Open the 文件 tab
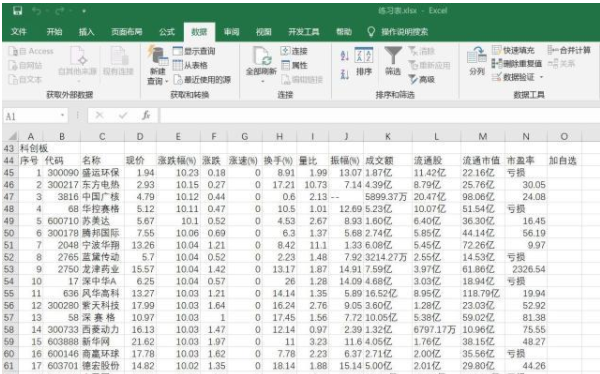Image resolution: width=600 pixels, height=374 pixels. pyautogui.click(x=18, y=32)
